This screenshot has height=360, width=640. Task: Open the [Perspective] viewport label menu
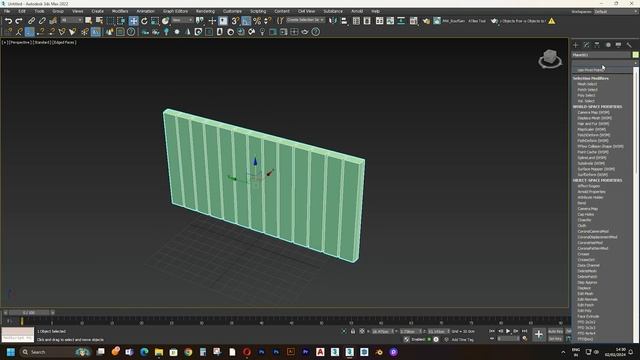20,42
